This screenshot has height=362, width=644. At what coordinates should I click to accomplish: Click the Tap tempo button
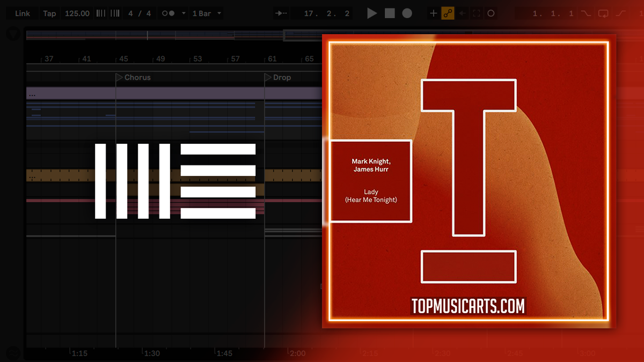[49, 13]
